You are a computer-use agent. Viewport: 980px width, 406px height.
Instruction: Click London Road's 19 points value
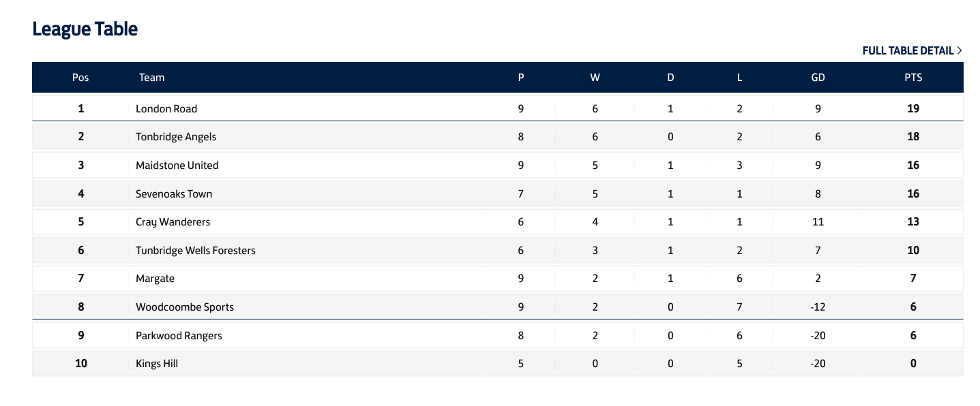pyautogui.click(x=913, y=108)
